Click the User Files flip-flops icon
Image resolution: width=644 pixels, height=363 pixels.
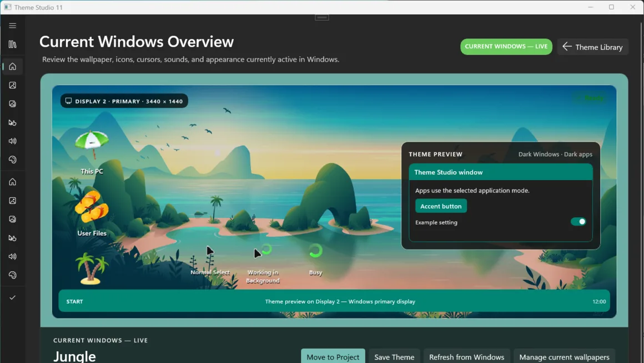tap(92, 207)
